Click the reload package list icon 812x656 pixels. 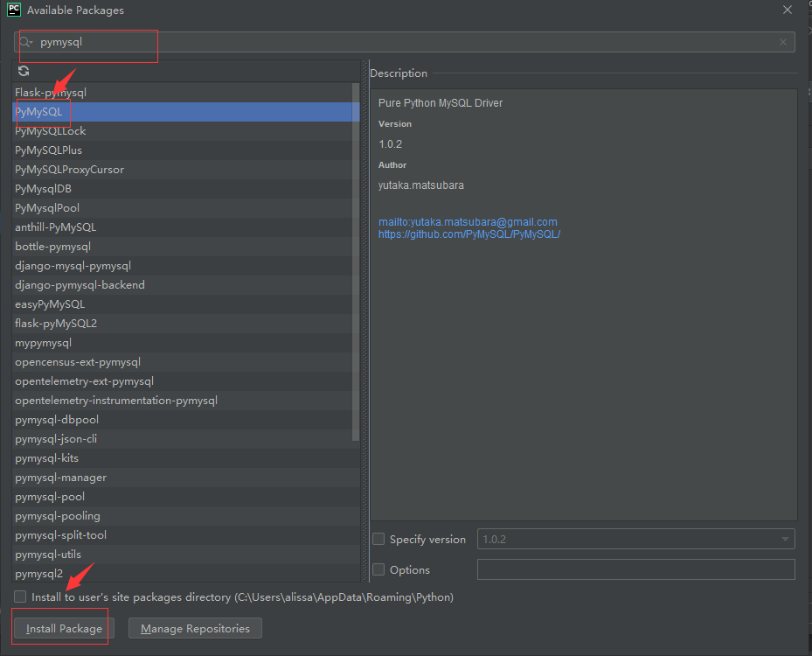pos(24,71)
